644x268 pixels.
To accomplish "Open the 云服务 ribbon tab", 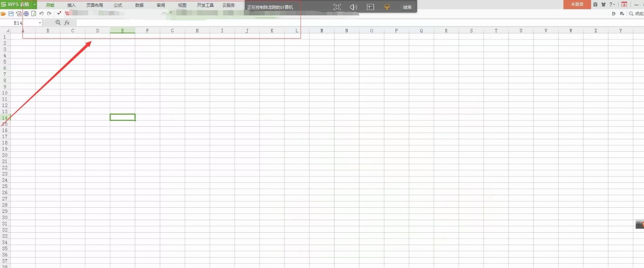I will [229, 5].
